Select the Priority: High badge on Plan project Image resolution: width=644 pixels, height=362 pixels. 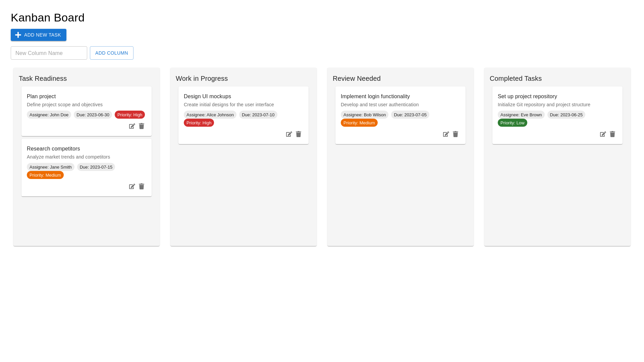coord(129,115)
